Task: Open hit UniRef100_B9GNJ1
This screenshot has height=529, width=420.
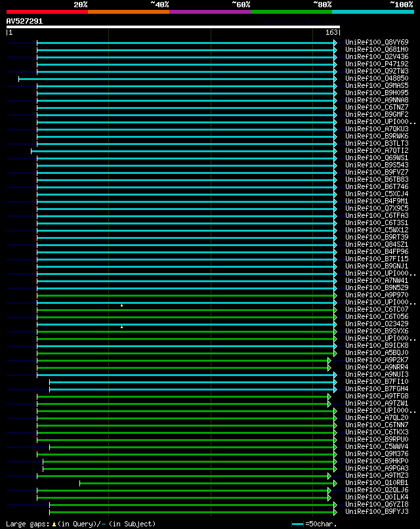Action: pyautogui.click(x=377, y=266)
